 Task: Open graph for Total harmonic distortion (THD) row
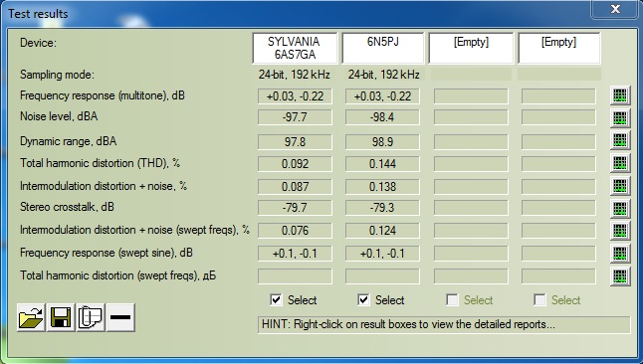620,163
